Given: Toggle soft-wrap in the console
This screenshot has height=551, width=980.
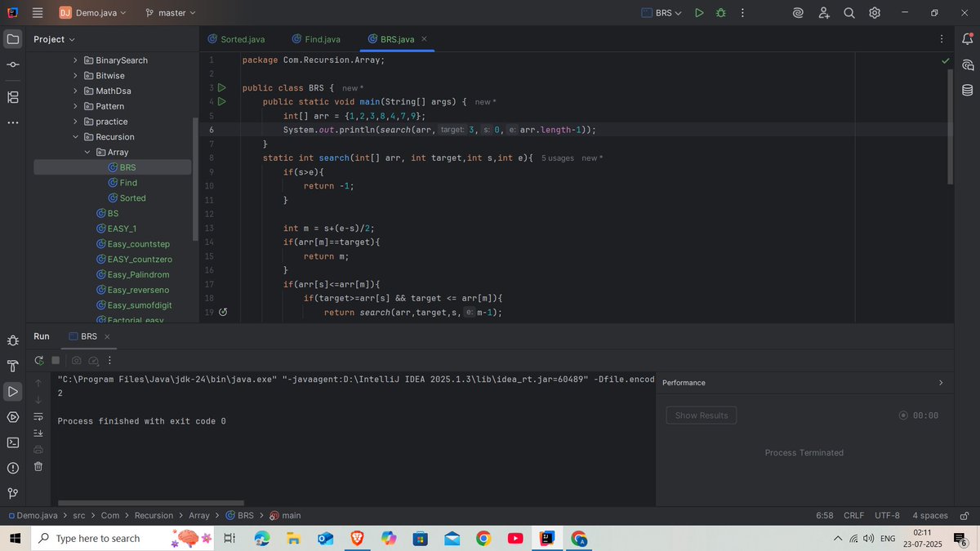Looking at the screenshot, I should [x=38, y=416].
